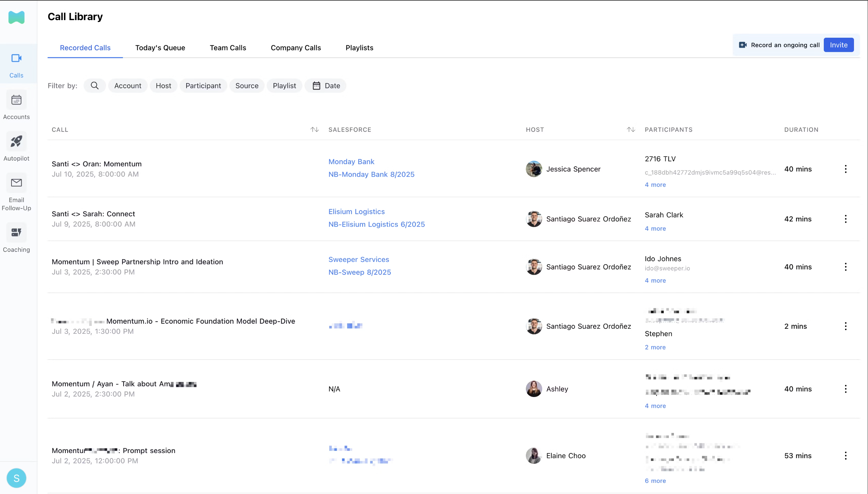Screen dimensions: 868x494
Task: Go to Email Follow-Up envelope icon
Action: 16,183
